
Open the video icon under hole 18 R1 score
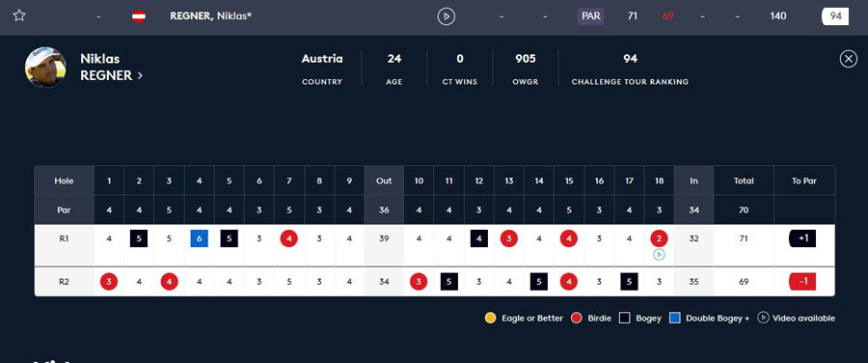click(659, 254)
